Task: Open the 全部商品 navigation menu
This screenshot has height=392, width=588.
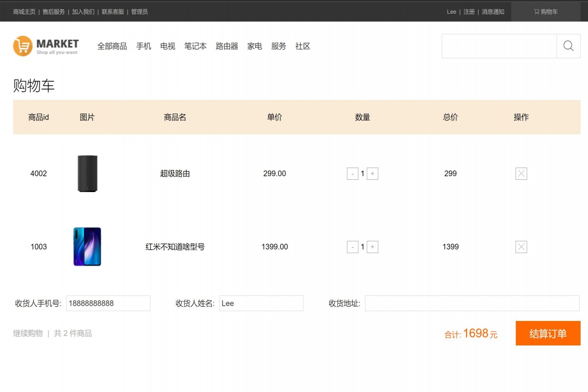Action: [x=112, y=46]
